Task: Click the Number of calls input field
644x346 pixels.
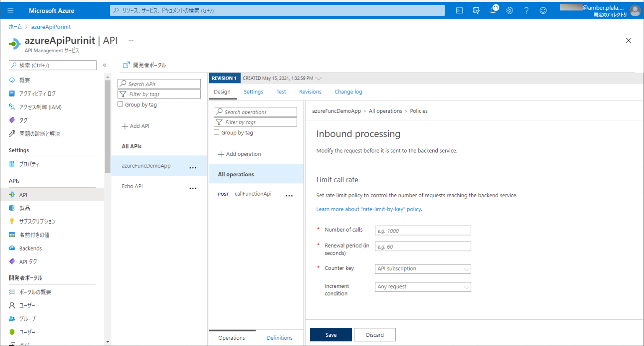Action: pos(423,230)
